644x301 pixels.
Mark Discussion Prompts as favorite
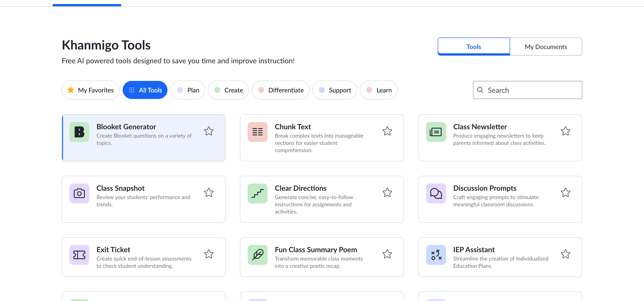565,193
